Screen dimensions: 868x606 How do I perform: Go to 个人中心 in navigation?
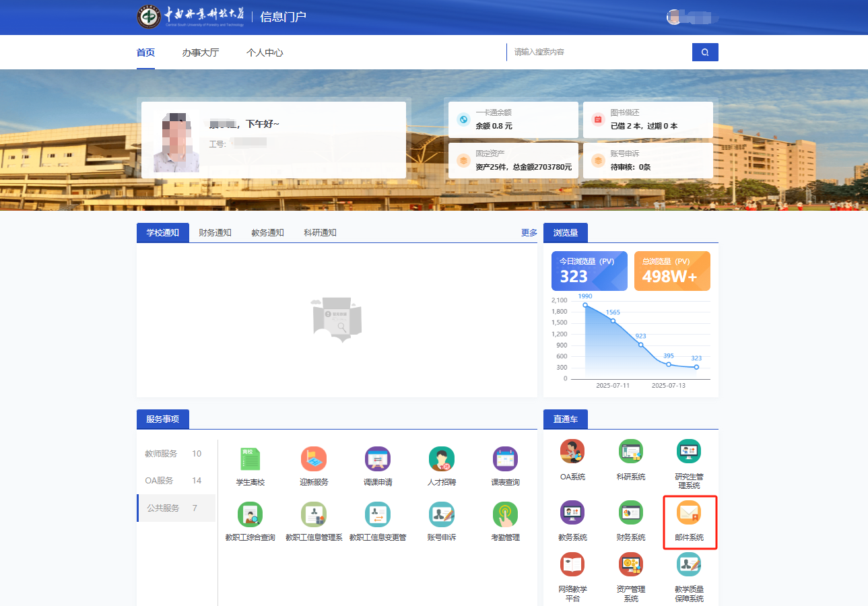click(x=265, y=53)
